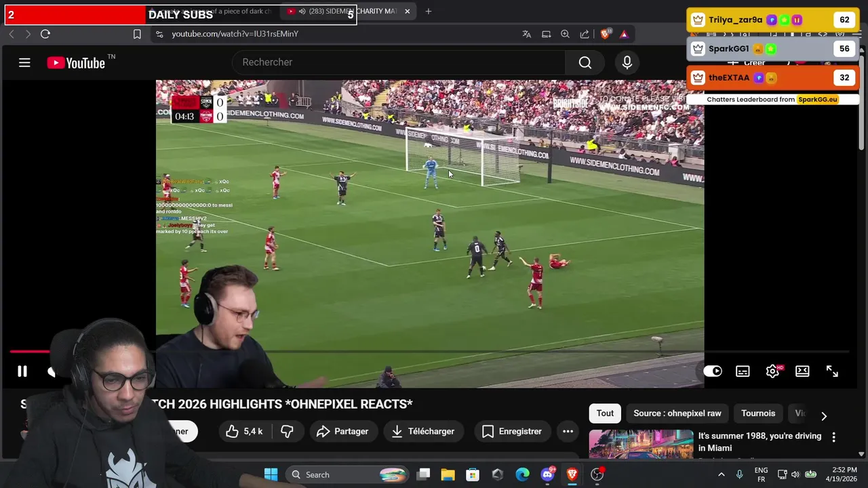Go forward with browser forward arrow
Image resolution: width=868 pixels, height=488 pixels.
click(x=28, y=34)
